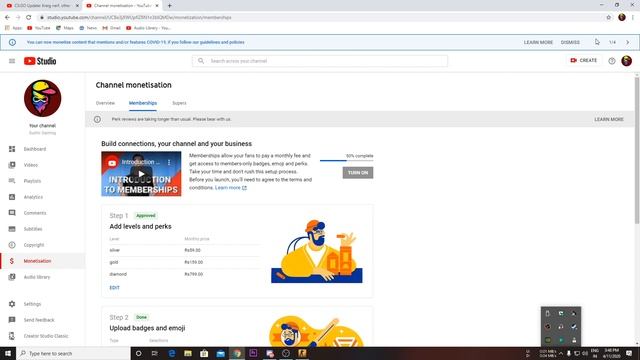Play the Introduction to Memberships video
This screenshot has height=360, width=640.
(141, 174)
